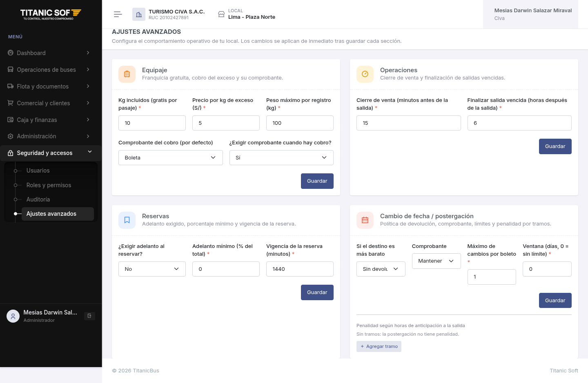
Task: Click the Titanic Soft footer text
Action: (564, 371)
